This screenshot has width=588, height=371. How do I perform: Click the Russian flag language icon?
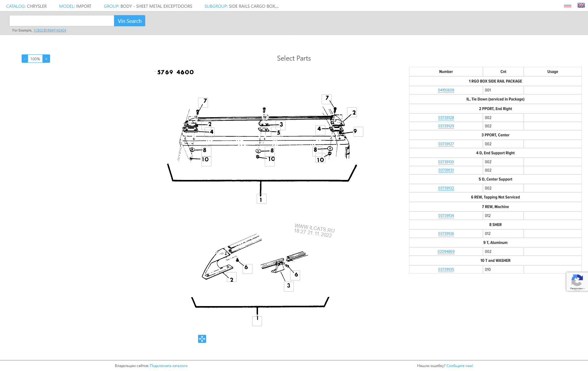coord(567,6)
